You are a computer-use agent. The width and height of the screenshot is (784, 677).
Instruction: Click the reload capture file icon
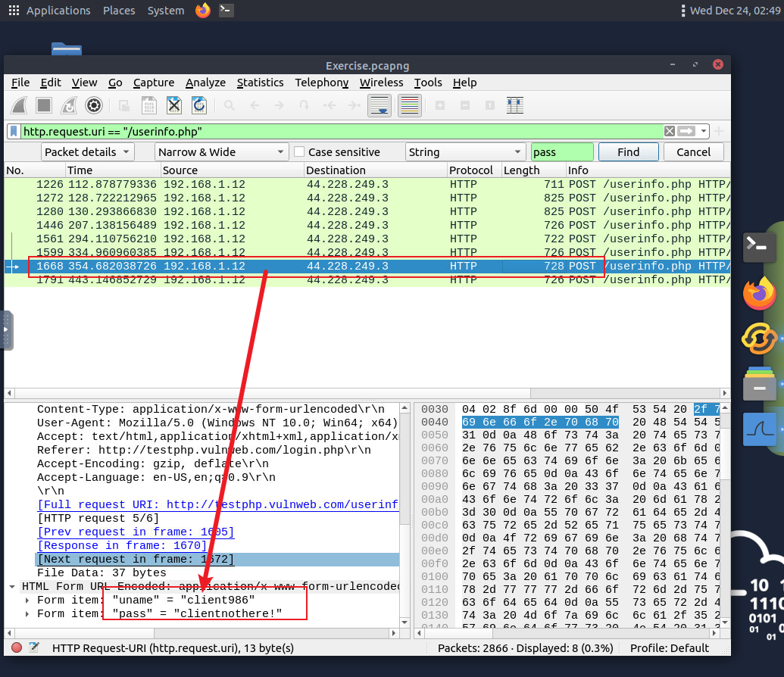pos(199,105)
